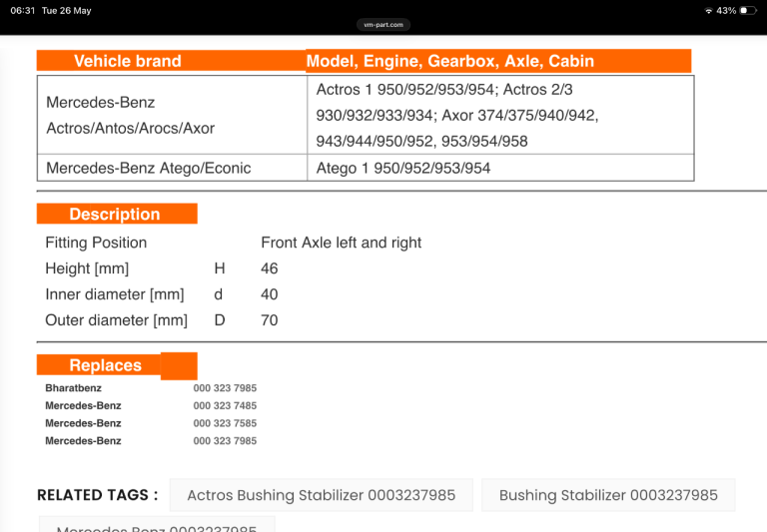Image resolution: width=767 pixels, height=532 pixels.
Task: Select the 'Replaces' section header
Action: click(117, 365)
